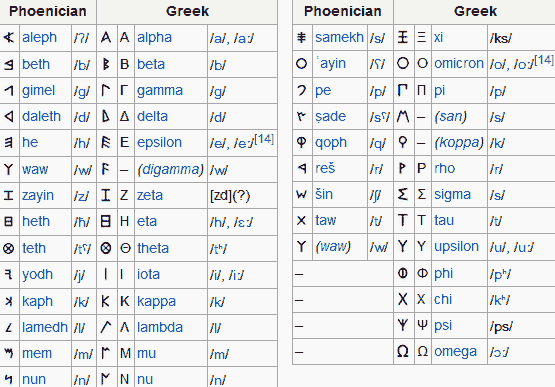
Task: Open the zayin link
Action: tap(38, 195)
